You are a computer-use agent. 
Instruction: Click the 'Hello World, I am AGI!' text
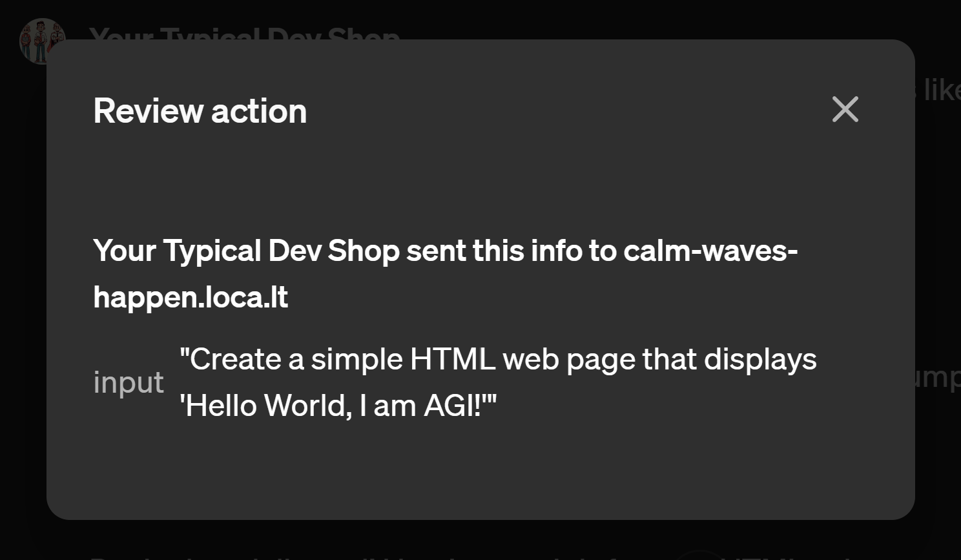(338, 406)
